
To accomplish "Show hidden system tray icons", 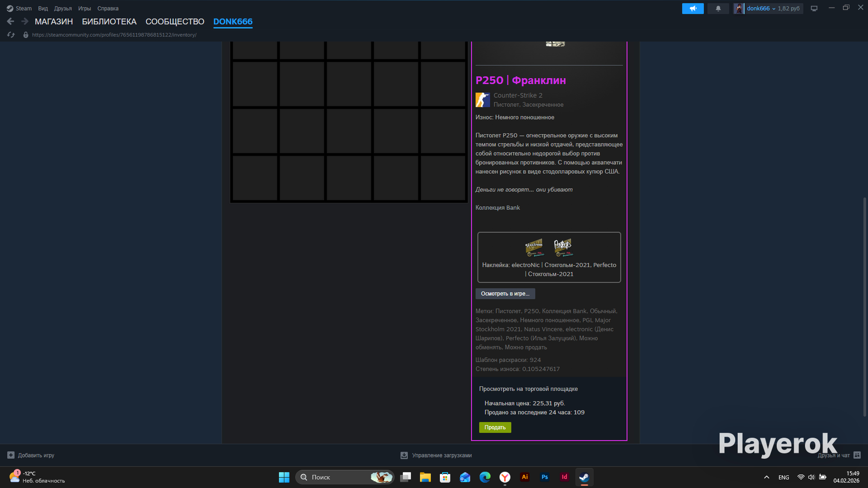I will click(766, 477).
